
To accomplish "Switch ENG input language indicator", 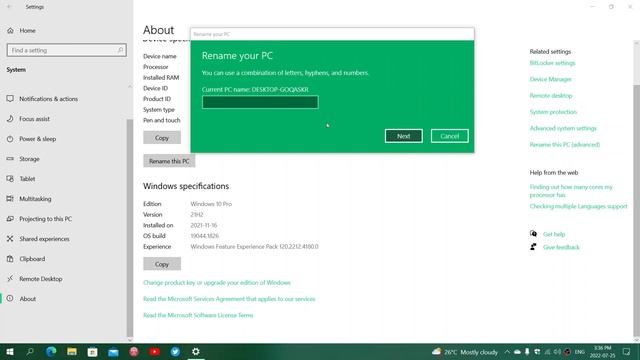I will pyautogui.click(x=580, y=352).
